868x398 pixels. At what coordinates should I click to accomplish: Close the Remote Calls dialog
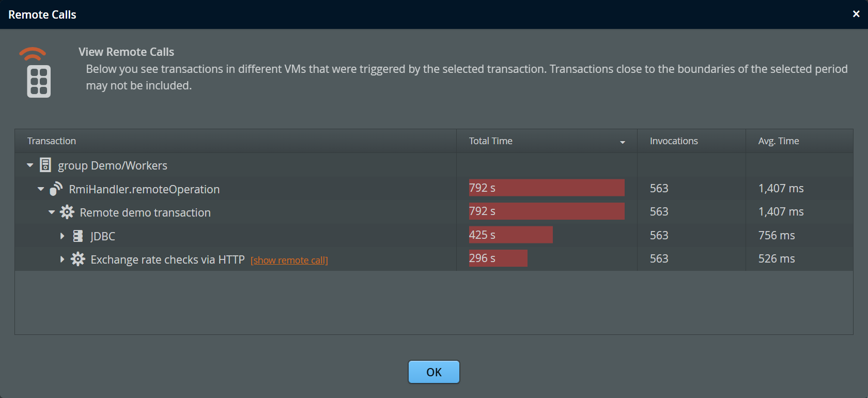[856, 14]
